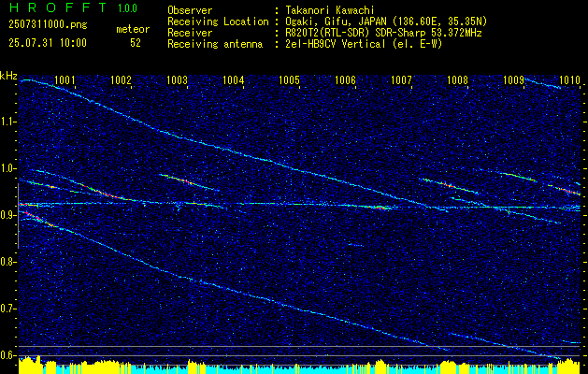Image resolution: width=588 pixels, height=374 pixels.
Task: Click the 1004 time marker
Action: [x=234, y=79]
